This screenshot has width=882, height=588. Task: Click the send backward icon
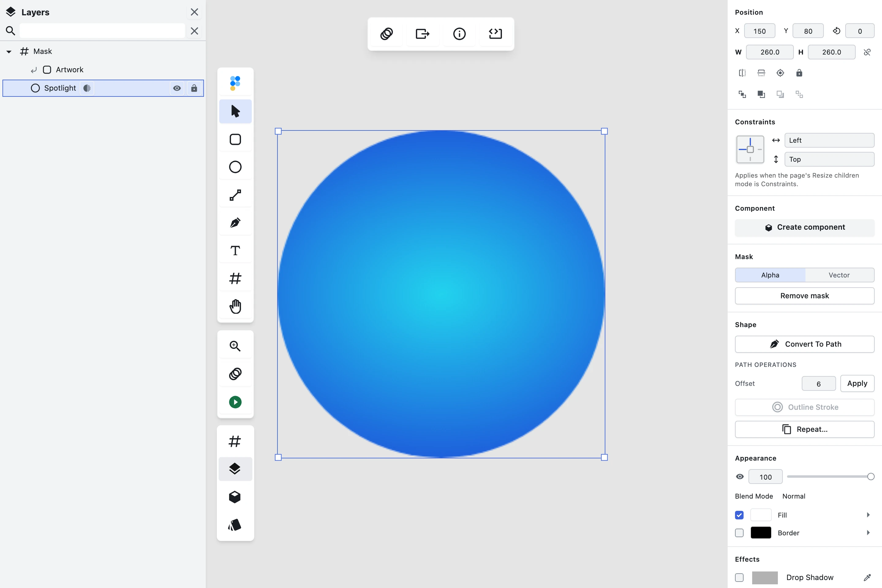[x=780, y=94]
